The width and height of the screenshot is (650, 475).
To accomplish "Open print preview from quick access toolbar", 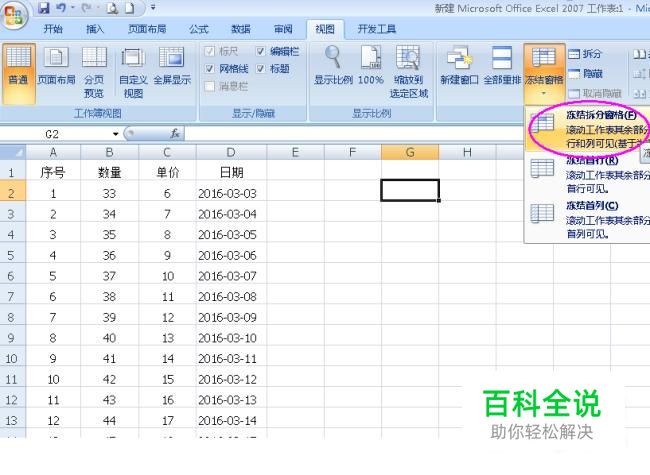I will pos(112,8).
